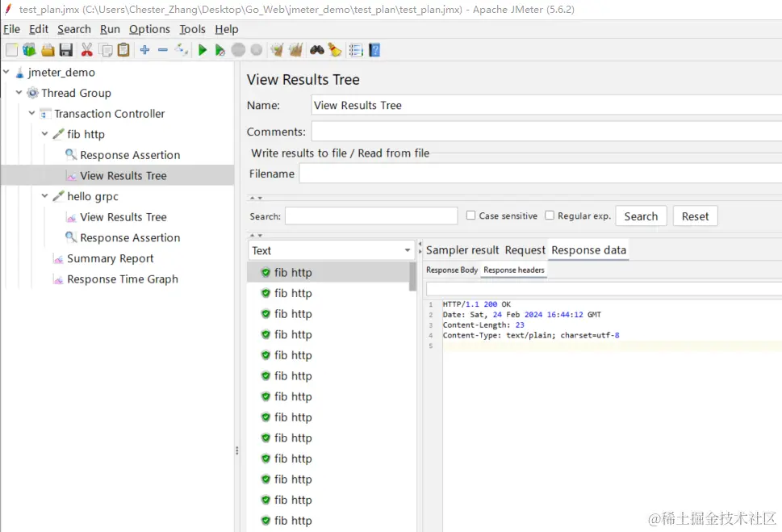
Task: Select Response Time Graph node
Action: click(122, 279)
